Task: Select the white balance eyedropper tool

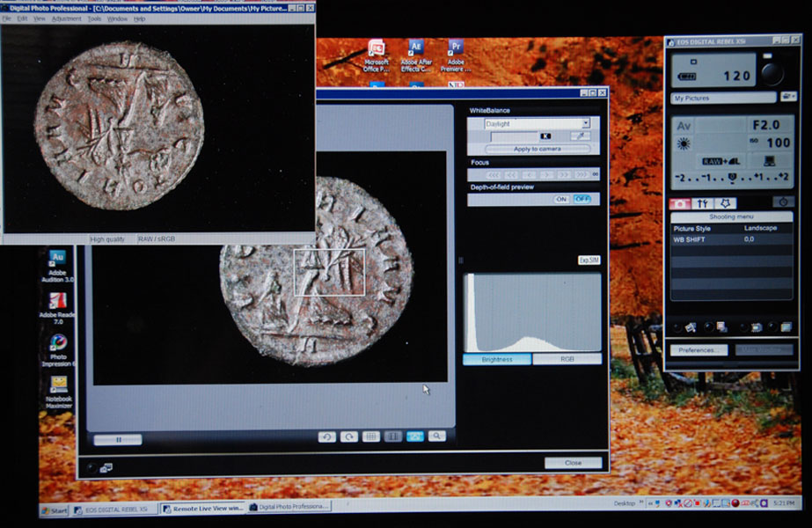Action: pos(580,136)
